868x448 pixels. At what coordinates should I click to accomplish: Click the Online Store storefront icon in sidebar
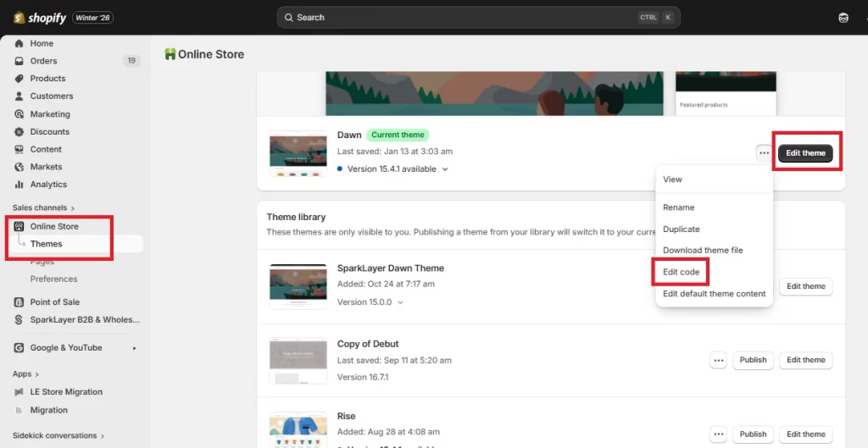[19, 226]
